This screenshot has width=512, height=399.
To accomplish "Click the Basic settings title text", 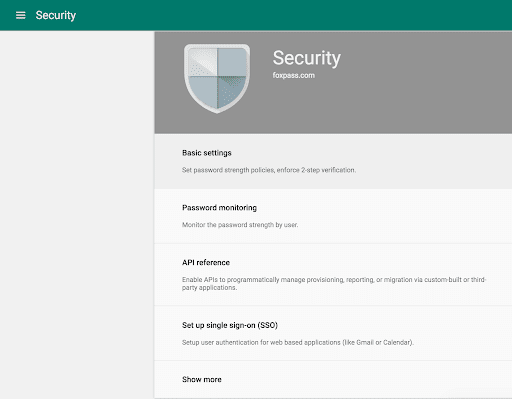I will (207, 153).
